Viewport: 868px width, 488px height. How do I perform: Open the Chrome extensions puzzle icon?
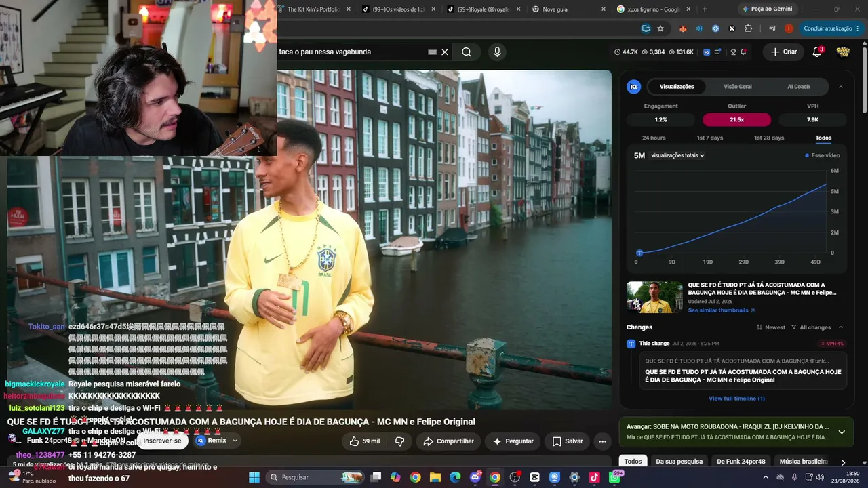pos(749,28)
